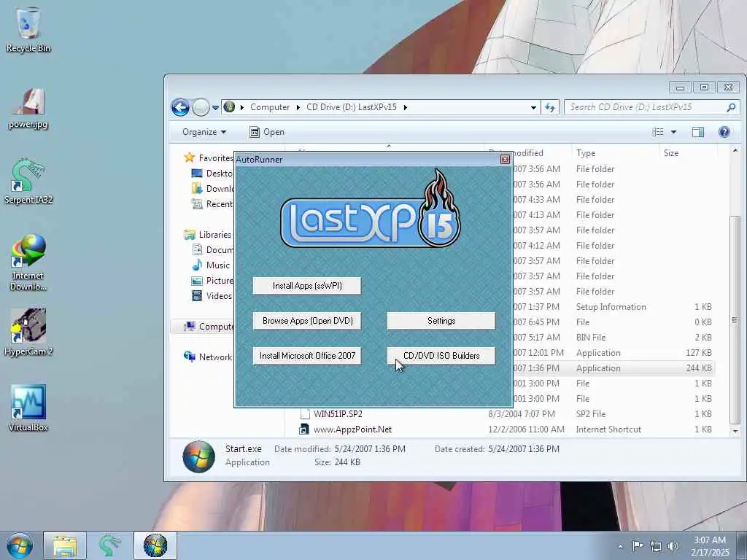Screen dimensions: 747x560
Task: Click the taskbar clock showing 3:07 AM
Action: coord(710,546)
